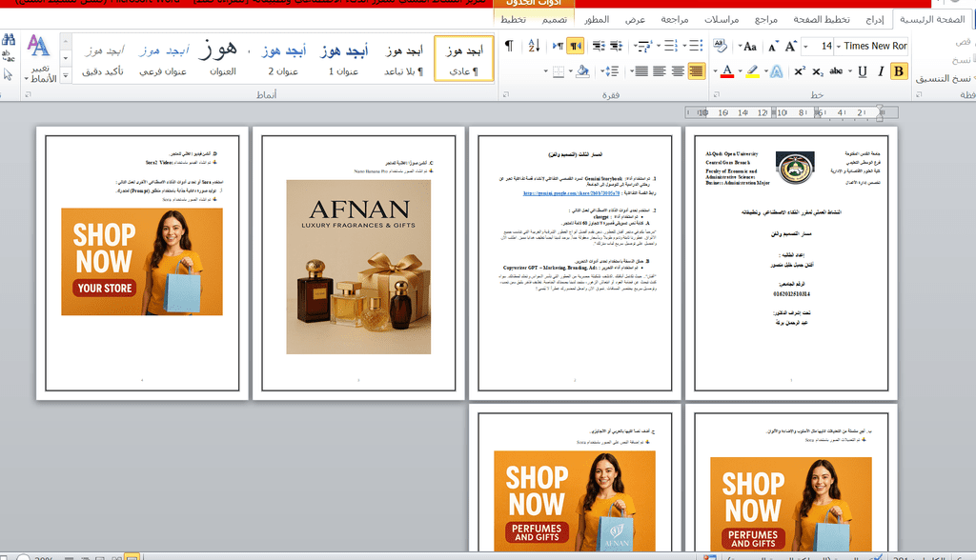
Task: Toggle Italic formatting
Action: pos(882,71)
